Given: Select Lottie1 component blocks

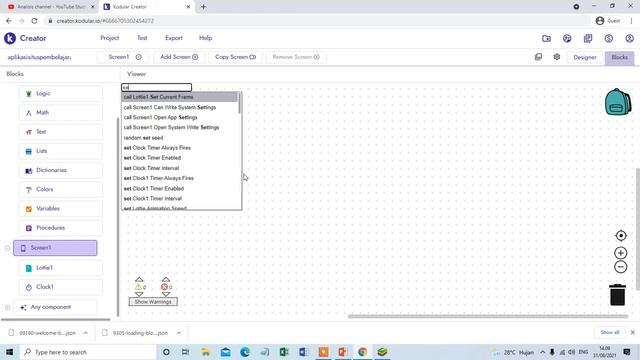Looking at the screenshot, I should (60, 268).
